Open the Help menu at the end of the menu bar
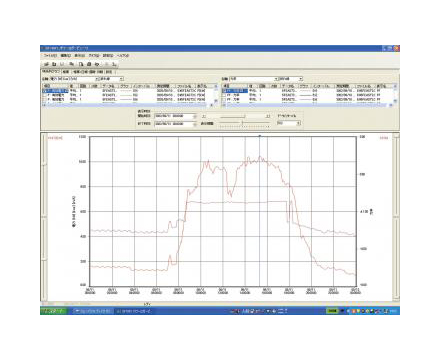Screen dimensions: 440x360 click(x=123, y=56)
